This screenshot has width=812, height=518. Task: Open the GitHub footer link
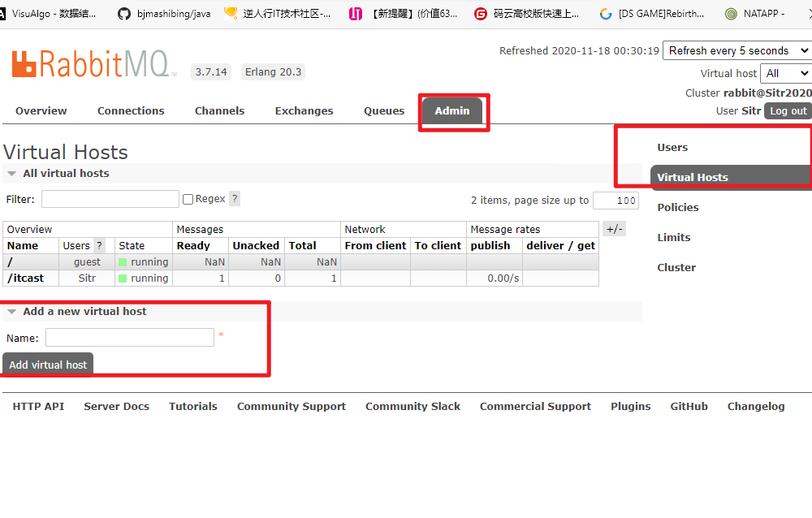[x=689, y=407]
